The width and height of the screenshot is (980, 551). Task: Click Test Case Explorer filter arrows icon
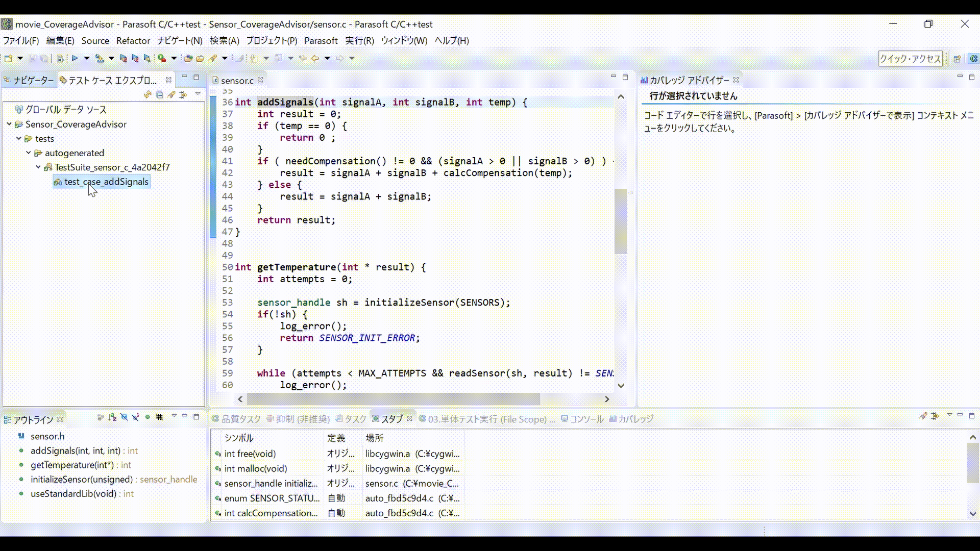tap(183, 94)
